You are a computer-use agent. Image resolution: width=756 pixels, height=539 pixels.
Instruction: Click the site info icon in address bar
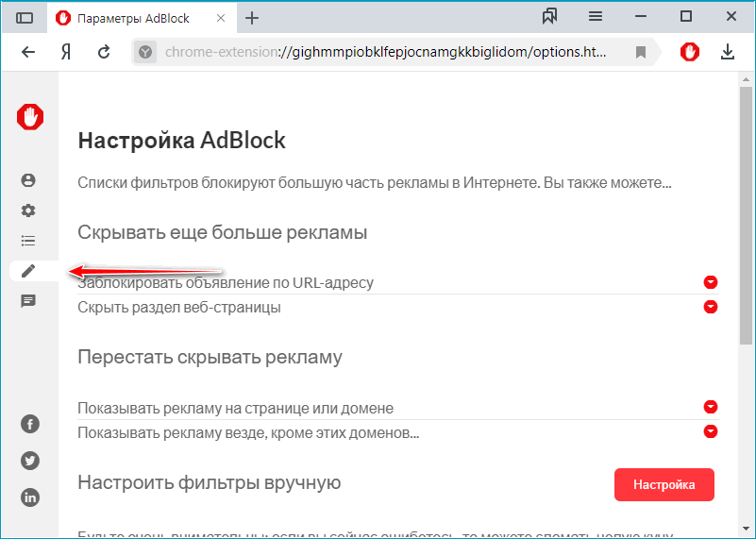[x=145, y=52]
